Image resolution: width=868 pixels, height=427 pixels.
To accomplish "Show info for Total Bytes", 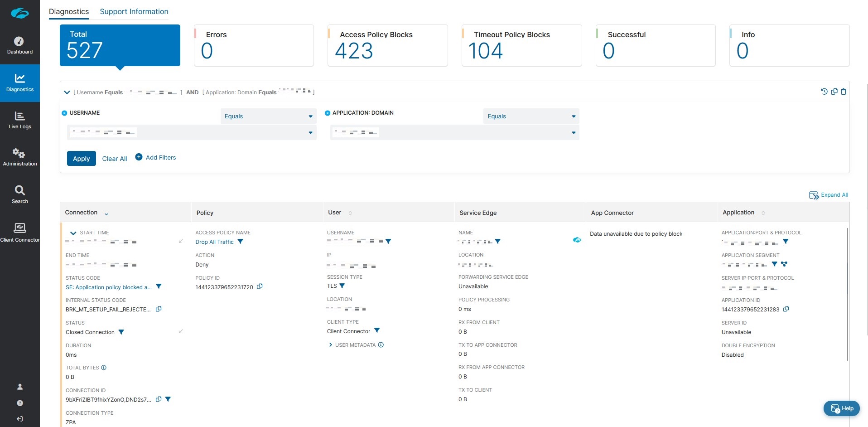I will coord(104,368).
